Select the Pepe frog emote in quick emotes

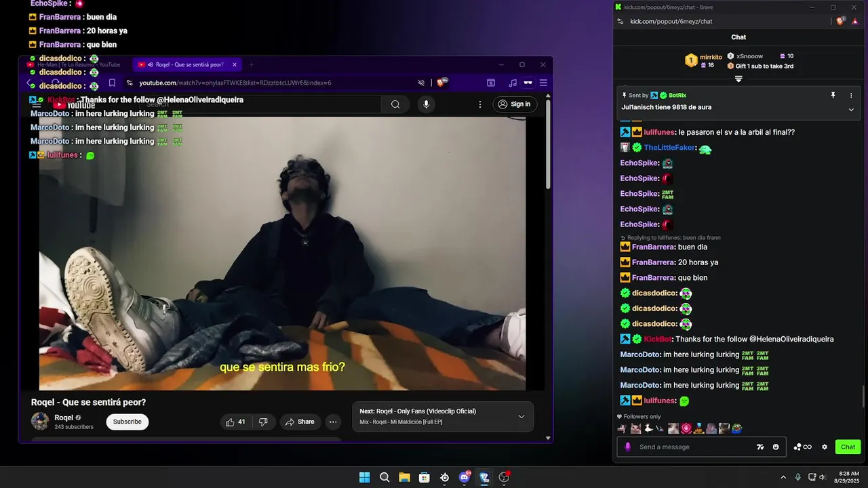(737, 428)
